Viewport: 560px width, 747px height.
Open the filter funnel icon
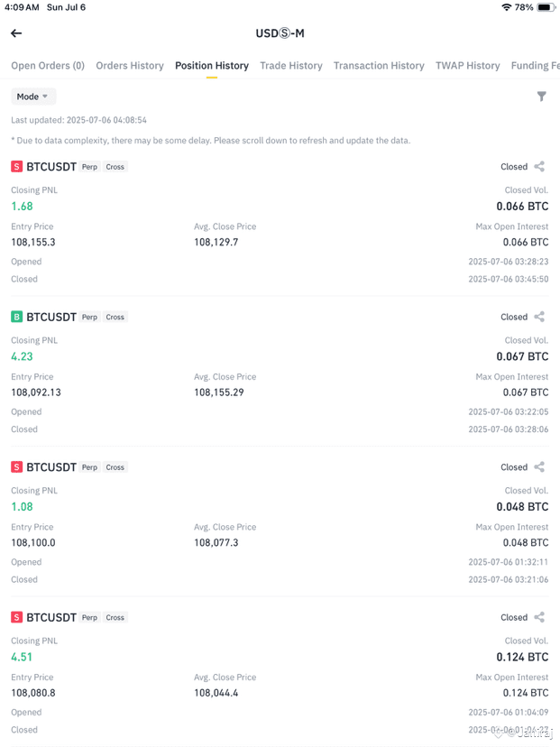coord(541,97)
